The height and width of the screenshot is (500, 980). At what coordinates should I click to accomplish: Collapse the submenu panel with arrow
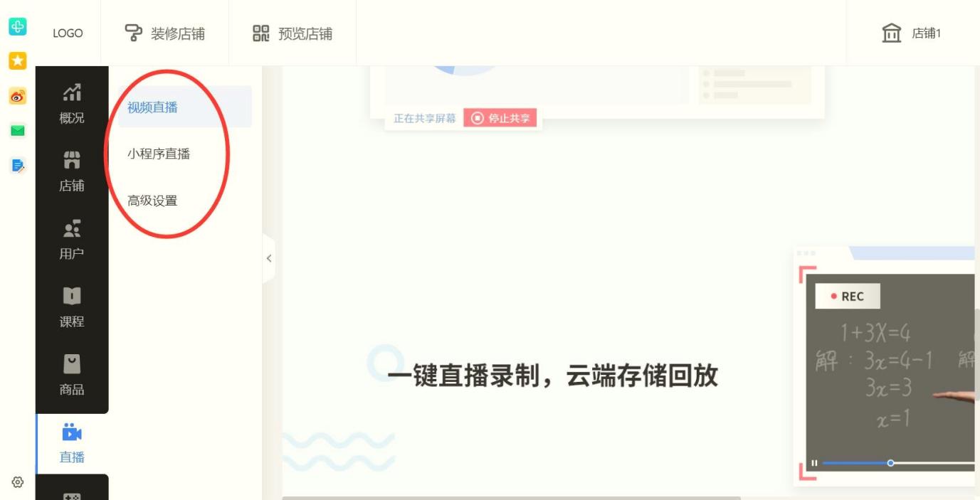point(268,258)
